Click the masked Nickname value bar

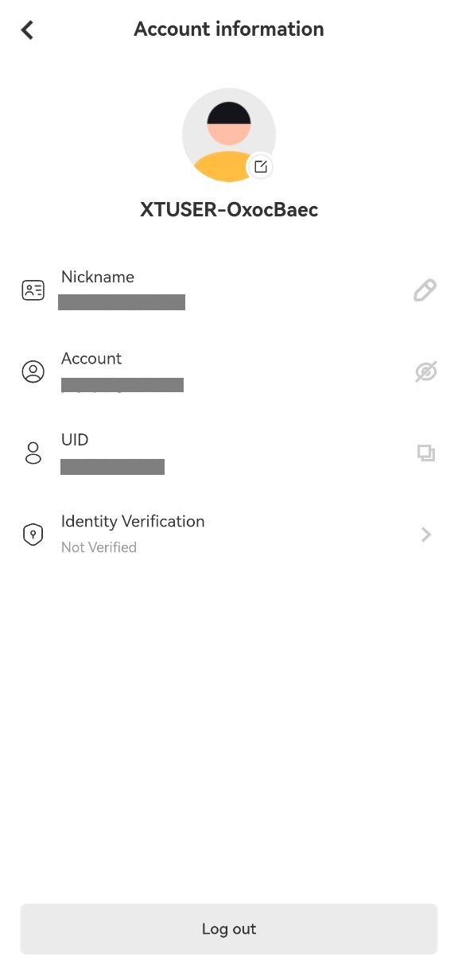click(122, 302)
